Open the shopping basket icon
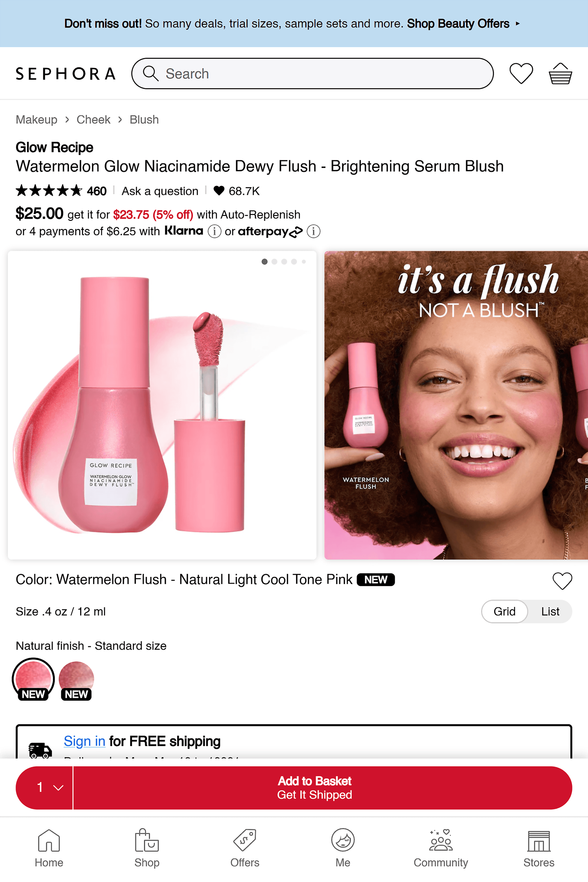 560,73
